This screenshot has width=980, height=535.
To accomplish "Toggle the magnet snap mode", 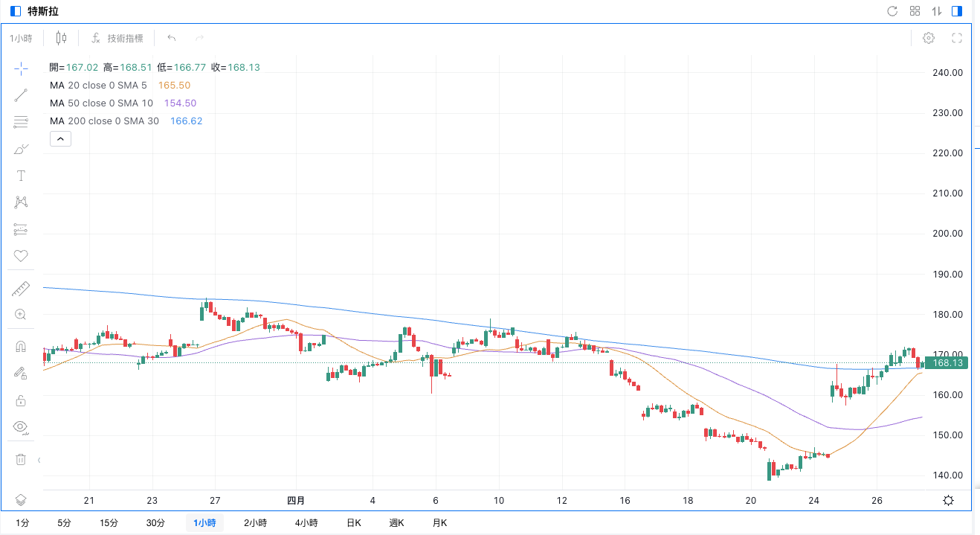I will [x=21, y=347].
